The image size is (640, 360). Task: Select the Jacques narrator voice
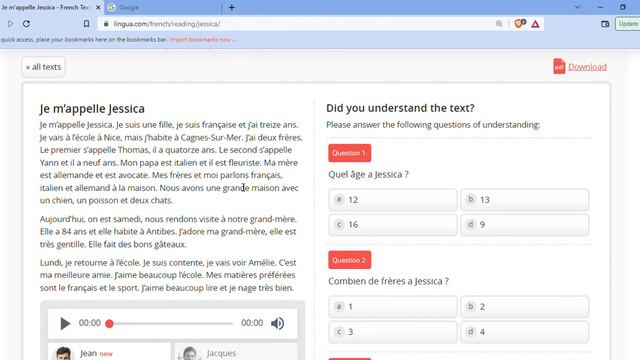[236, 352]
